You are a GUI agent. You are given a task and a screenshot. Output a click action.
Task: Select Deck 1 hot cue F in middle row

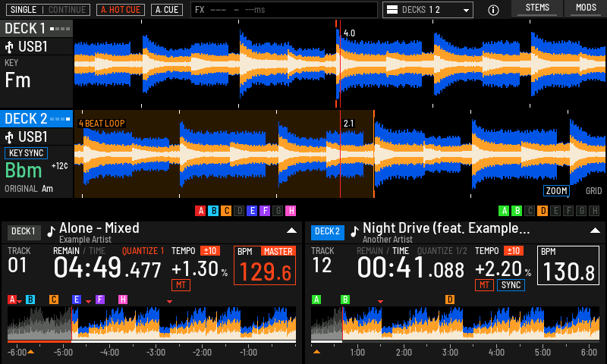[265, 211]
